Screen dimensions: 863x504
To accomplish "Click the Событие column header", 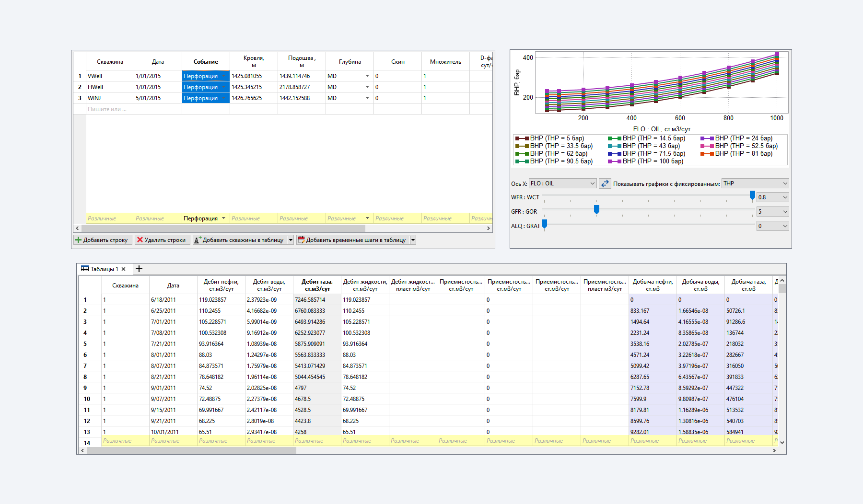I will [x=206, y=62].
